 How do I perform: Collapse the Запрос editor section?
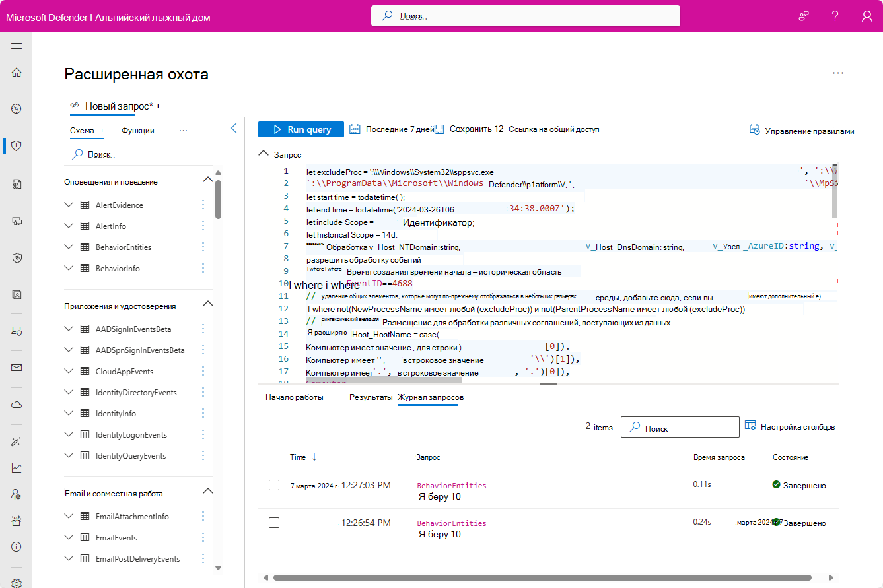pos(263,154)
